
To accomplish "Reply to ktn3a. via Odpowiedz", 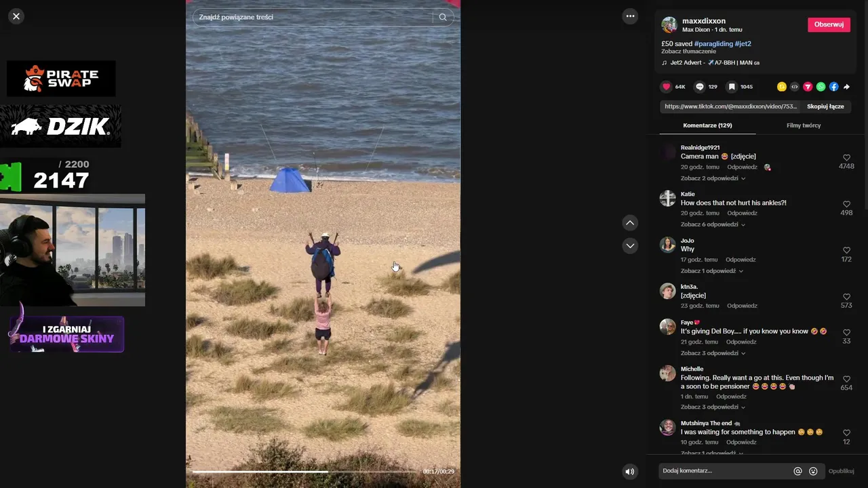I will (742, 306).
